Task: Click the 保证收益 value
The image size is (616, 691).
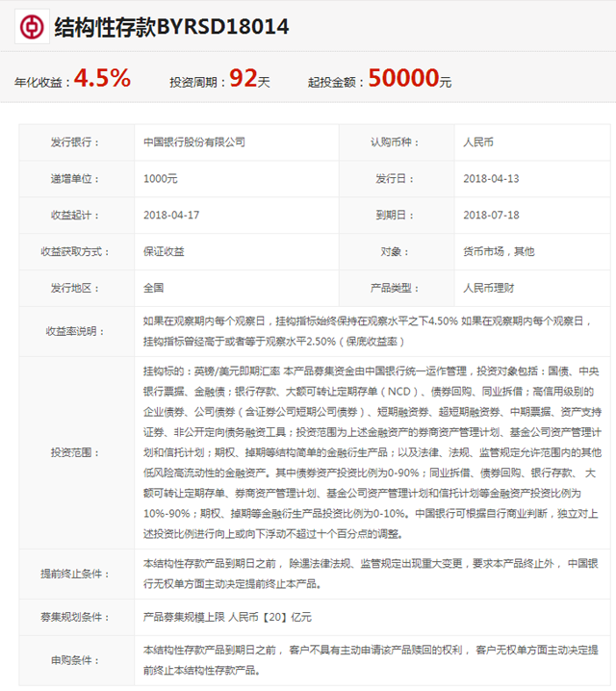Action: point(164,251)
